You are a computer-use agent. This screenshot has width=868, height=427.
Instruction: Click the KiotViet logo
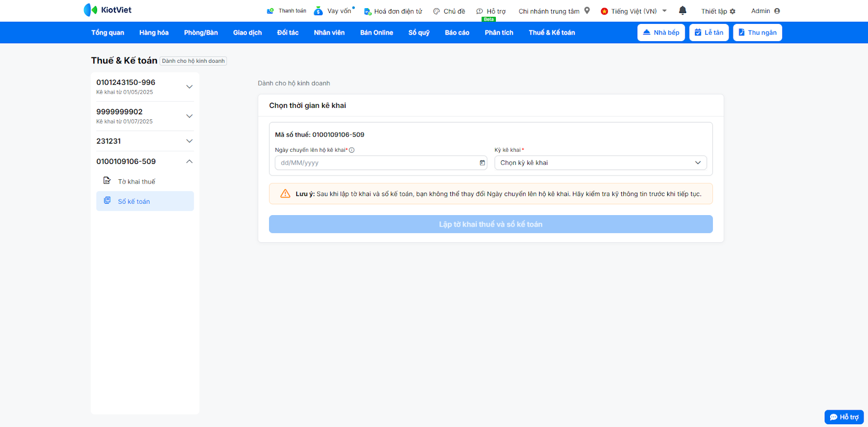coord(107,10)
